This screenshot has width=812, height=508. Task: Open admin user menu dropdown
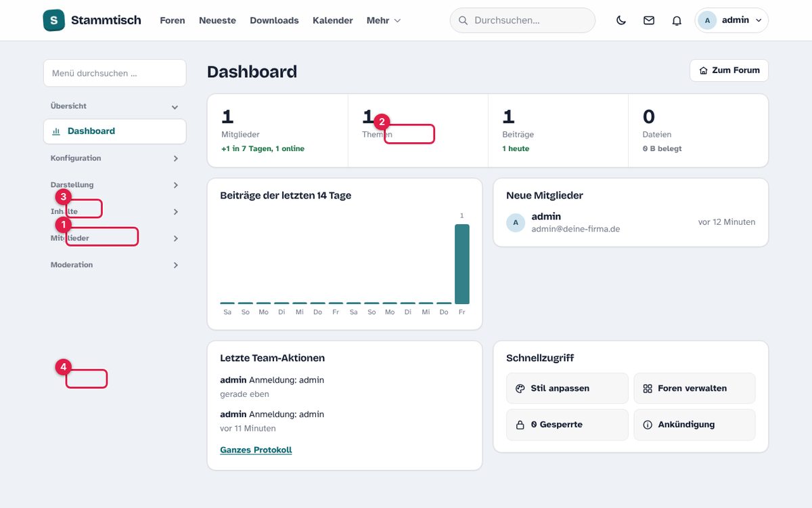tap(731, 20)
